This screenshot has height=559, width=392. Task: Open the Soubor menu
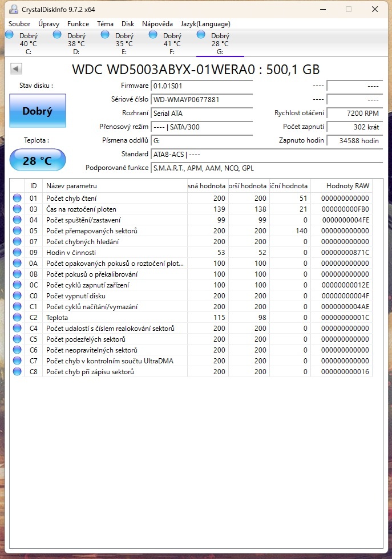pos(19,24)
